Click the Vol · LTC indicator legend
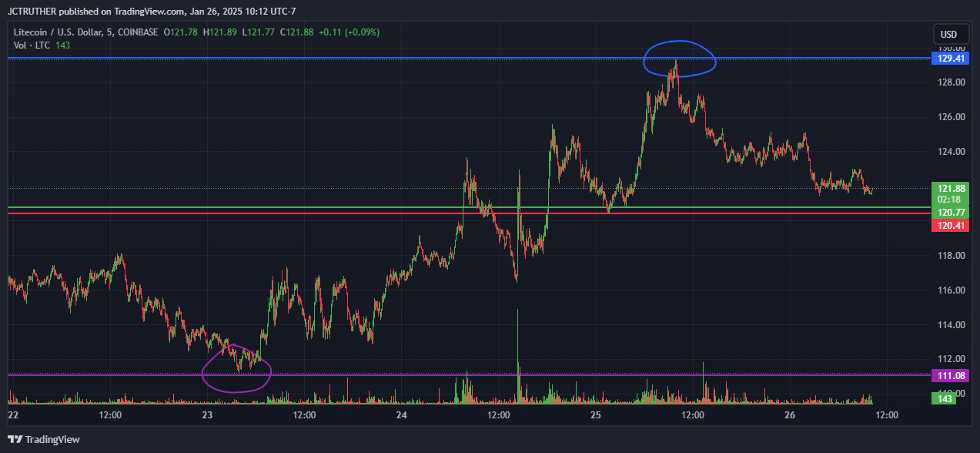The width and height of the screenshot is (980, 453). [32, 45]
